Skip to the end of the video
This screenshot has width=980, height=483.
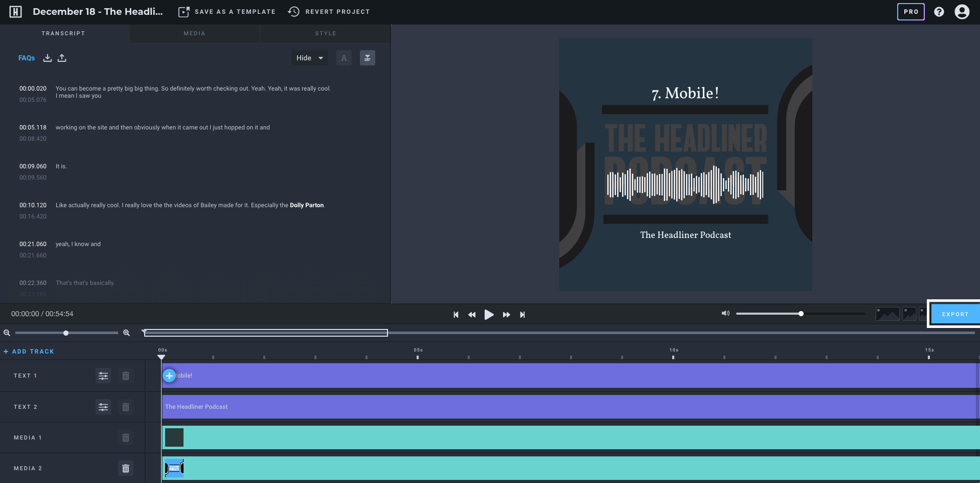click(x=522, y=315)
